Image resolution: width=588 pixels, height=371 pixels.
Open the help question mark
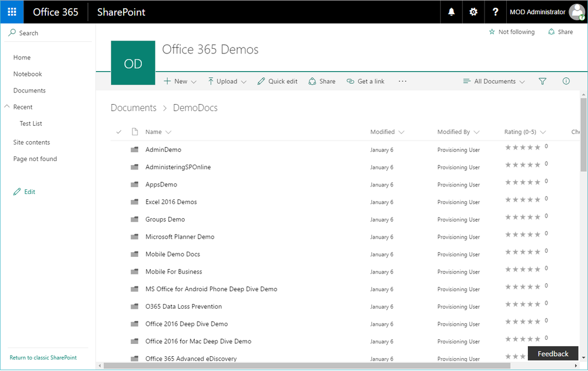point(495,12)
